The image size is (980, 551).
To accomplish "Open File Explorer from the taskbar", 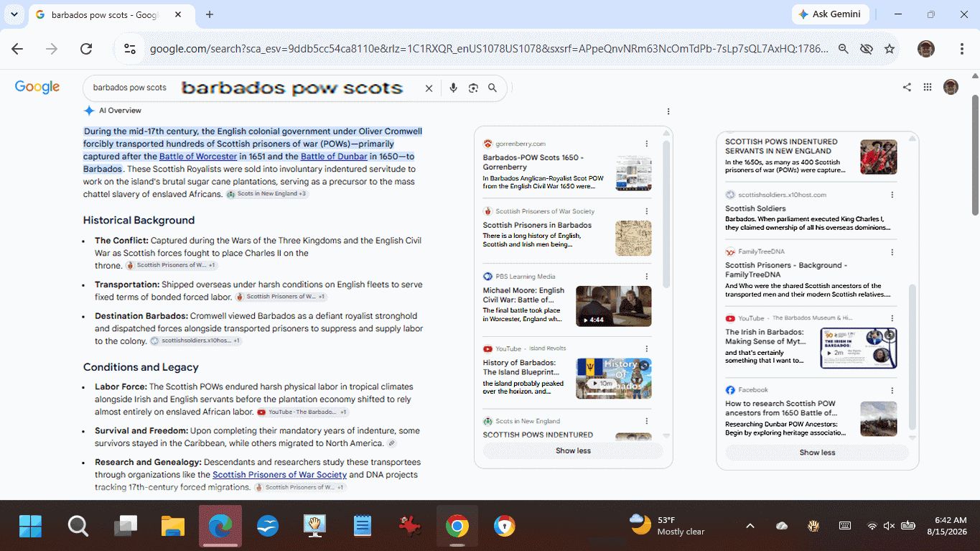I will point(173,527).
